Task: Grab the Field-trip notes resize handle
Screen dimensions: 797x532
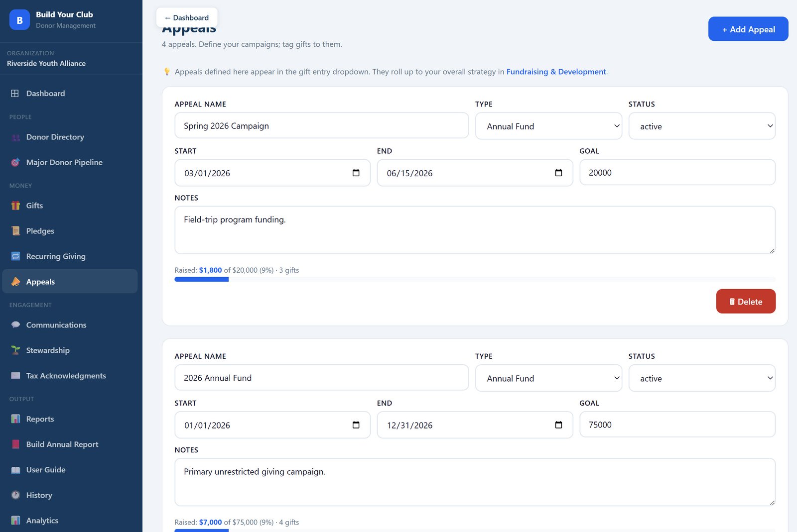Action: click(772, 250)
